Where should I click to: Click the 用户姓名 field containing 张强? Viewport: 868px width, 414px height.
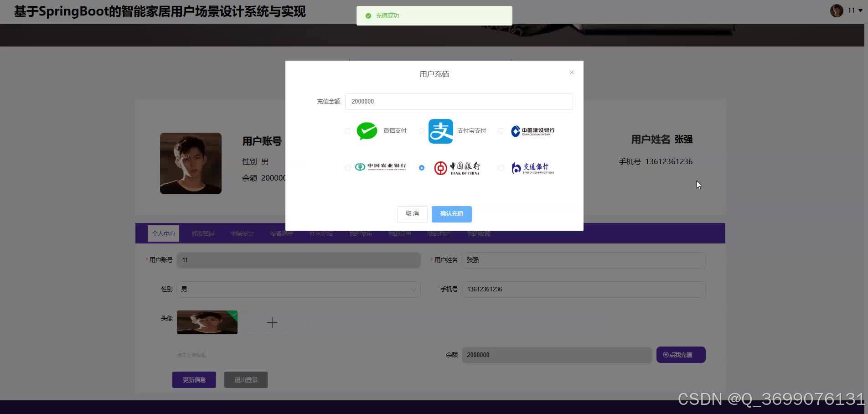tap(584, 260)
